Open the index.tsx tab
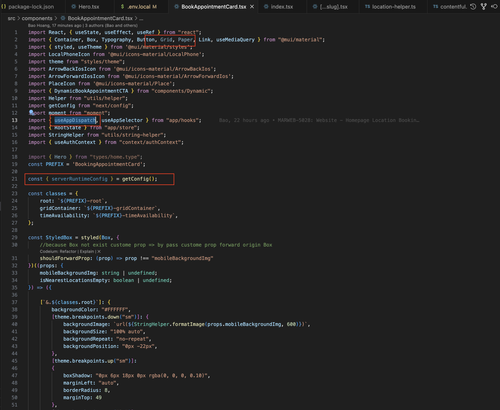This screenshot has width=500, height=410. click(x=278, y=7)
